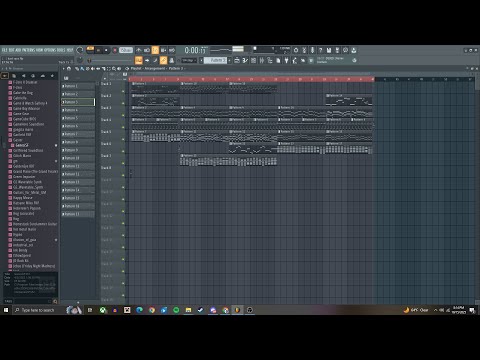Click the record button
The width and height of the screenshot is (480, 360).
pos(115,50)
